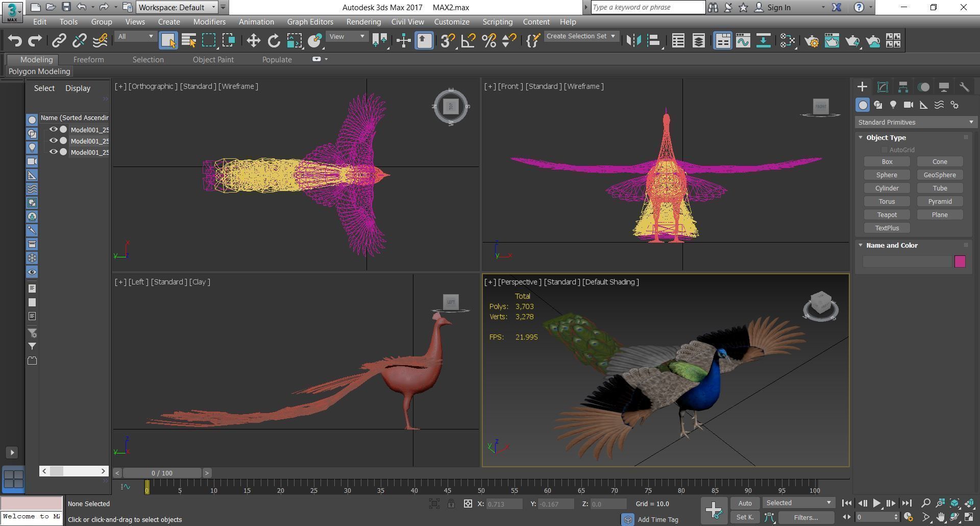Click the Render Production teapot icon

tap(852, 40)
